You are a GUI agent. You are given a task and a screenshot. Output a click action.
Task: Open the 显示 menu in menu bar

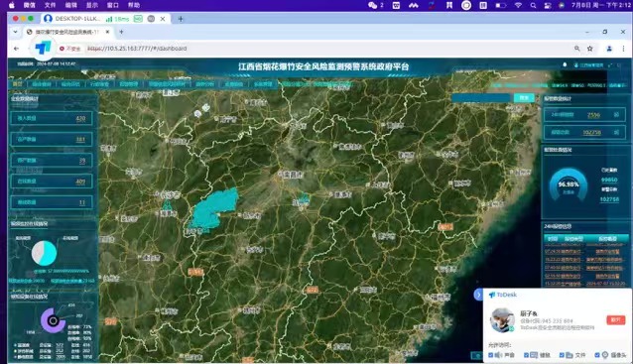coord(92,5)
